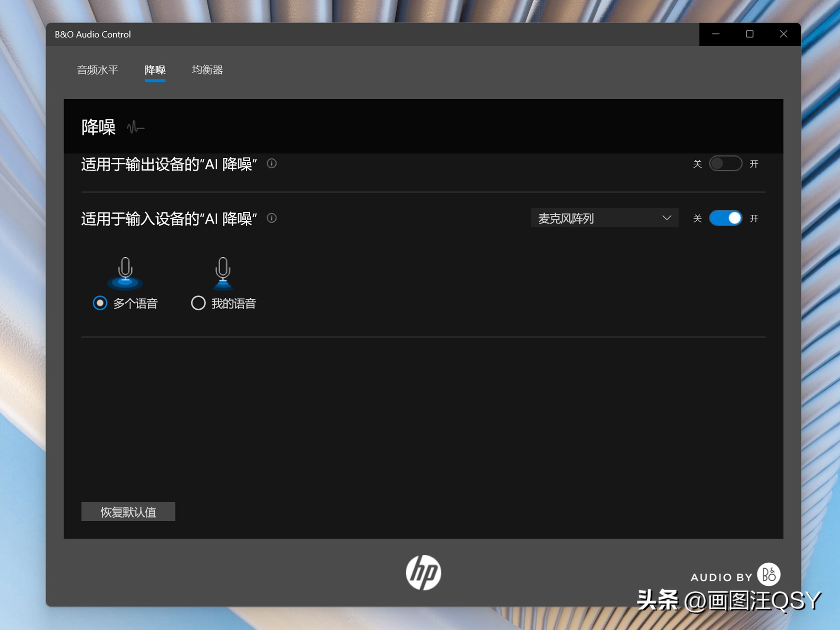Click the 开 label beside output toggle
The image size is (840, 630).
pyautogui.click(x=754, y=164)
